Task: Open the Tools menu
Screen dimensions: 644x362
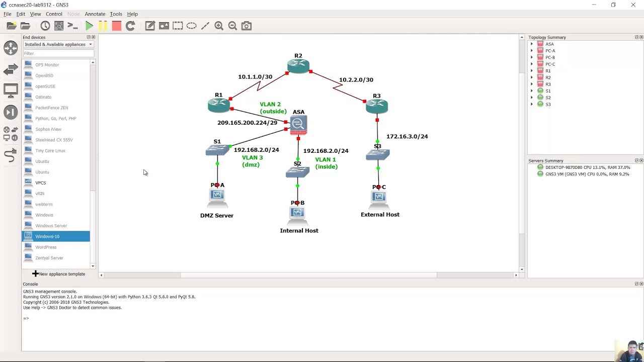Action: (116, 14)
